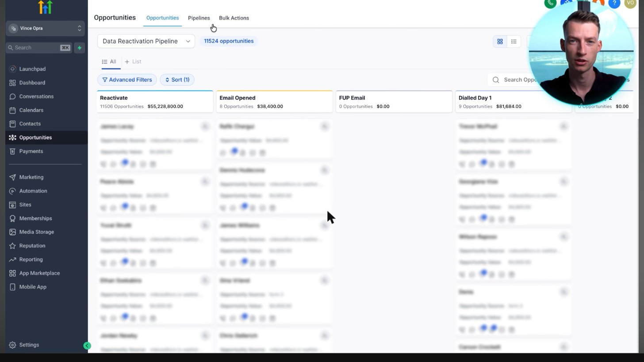
Task: Select the Opportunities tab in the header
Action: pyautogui.click(x=162, y=18)
